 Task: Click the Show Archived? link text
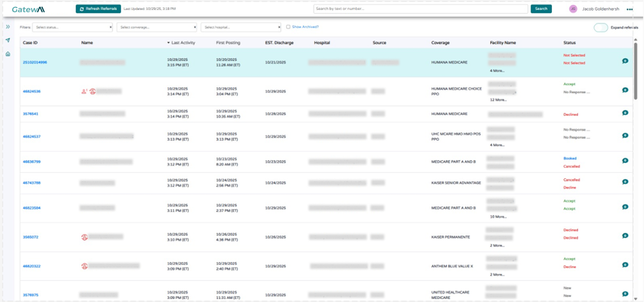pyautogui.click(x=305, y=27)
